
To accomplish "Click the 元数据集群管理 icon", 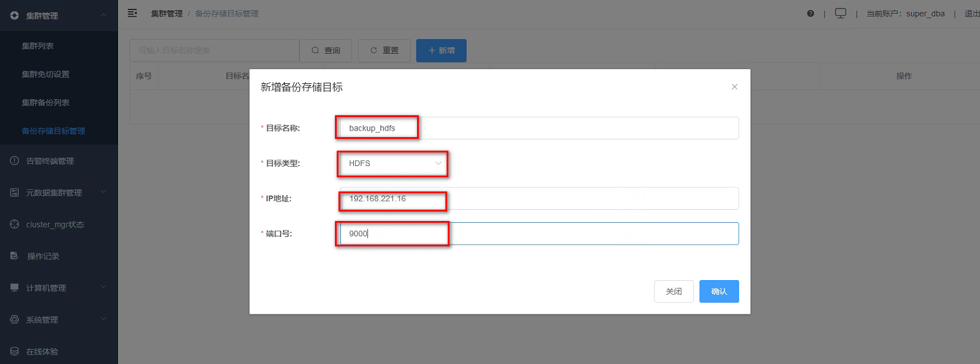I will pyautogui.click(x=14, y=192).
